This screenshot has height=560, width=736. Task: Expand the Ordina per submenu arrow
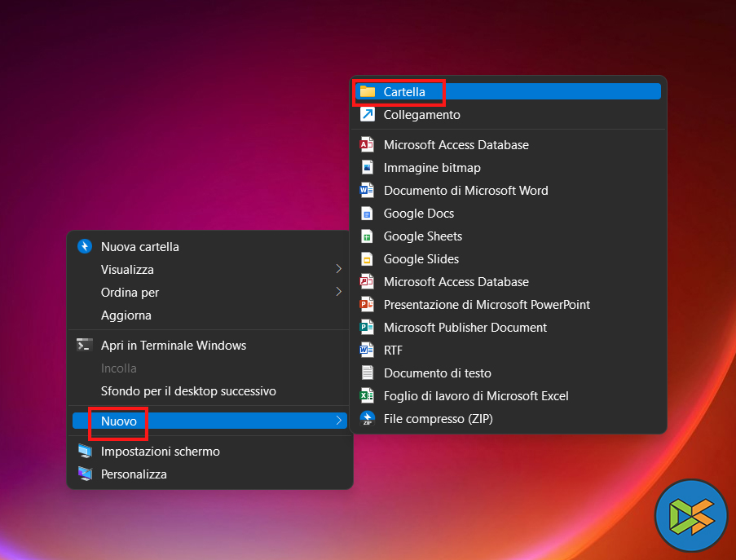[338, 293]
